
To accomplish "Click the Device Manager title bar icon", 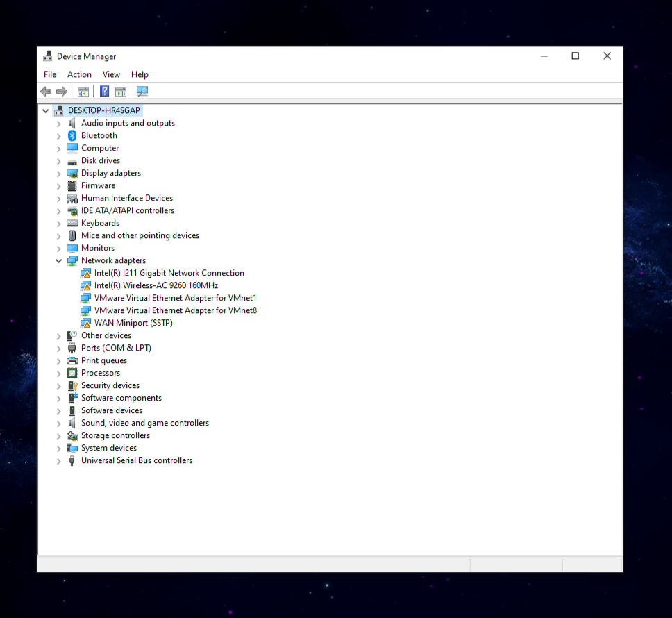I will [x=48, y=56].
